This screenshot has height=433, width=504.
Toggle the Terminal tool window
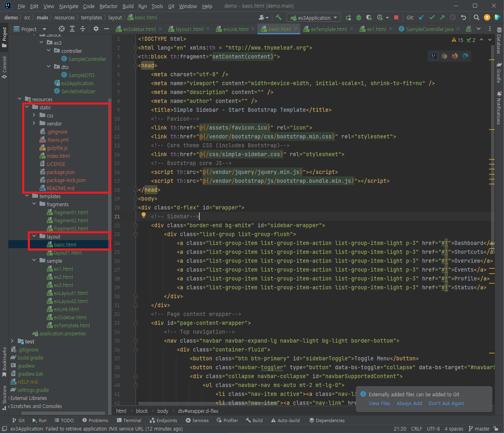pyautogui.click(x=129, y=420)
